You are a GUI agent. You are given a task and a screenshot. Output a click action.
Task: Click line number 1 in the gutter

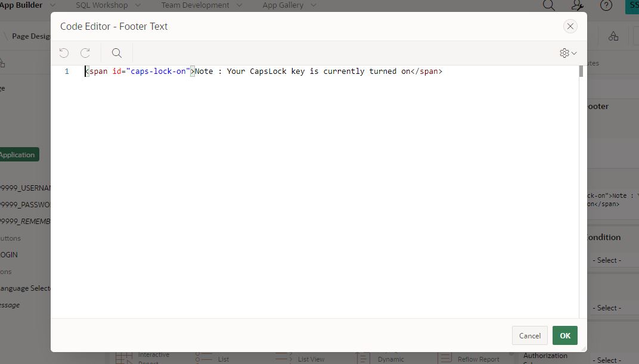pyautogui.click(x=67, y=71)
